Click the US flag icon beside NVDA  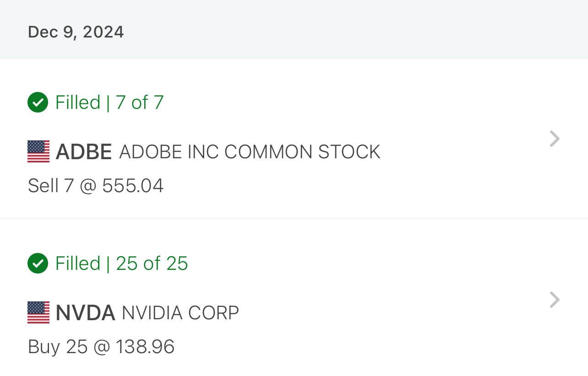[38, 312]
